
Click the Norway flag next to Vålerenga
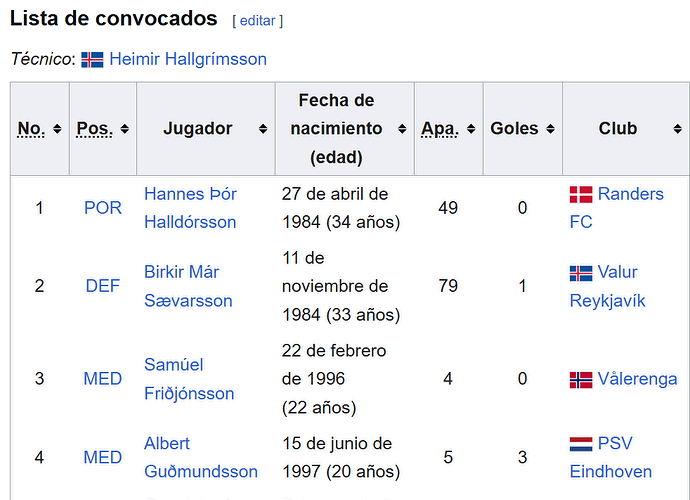point(581,380)
